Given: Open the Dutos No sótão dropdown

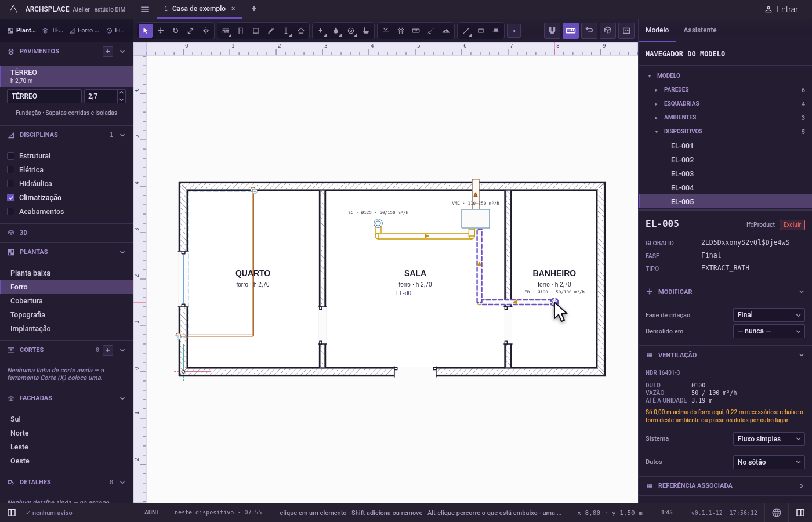Looking at the screenshot, I should point(769,462).
